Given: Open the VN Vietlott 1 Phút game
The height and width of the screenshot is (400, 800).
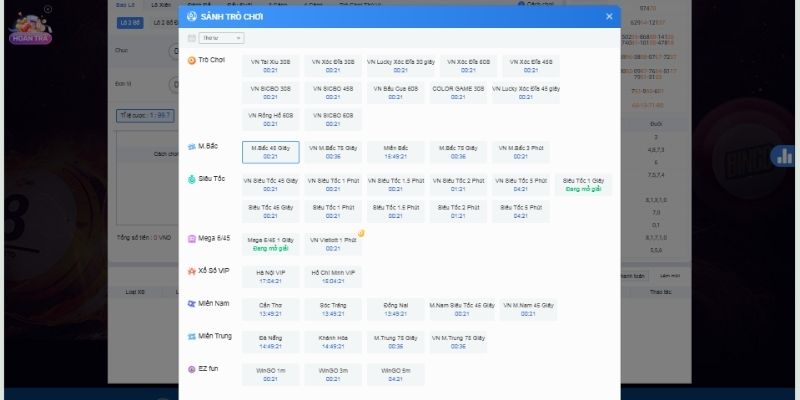Looking at the screenshot, I should click(333, 244).
